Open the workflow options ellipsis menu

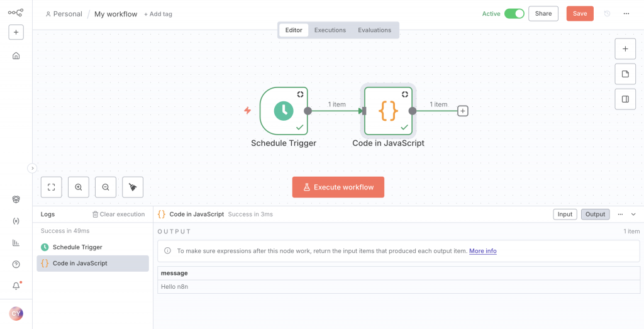626,14
